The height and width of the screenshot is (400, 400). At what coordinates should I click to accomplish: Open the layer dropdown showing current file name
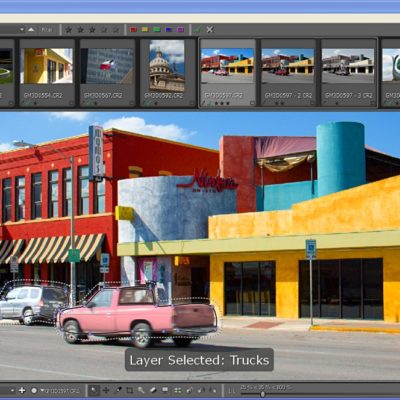60,390
